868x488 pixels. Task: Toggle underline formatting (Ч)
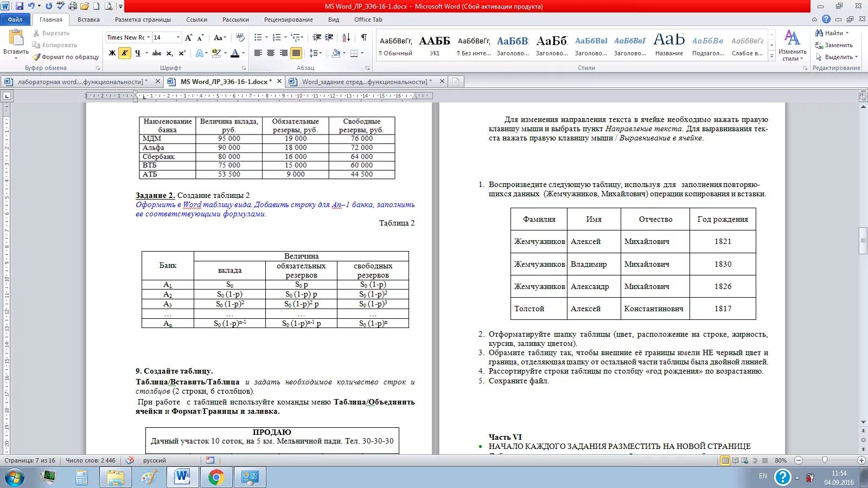[x=138, y=53]
